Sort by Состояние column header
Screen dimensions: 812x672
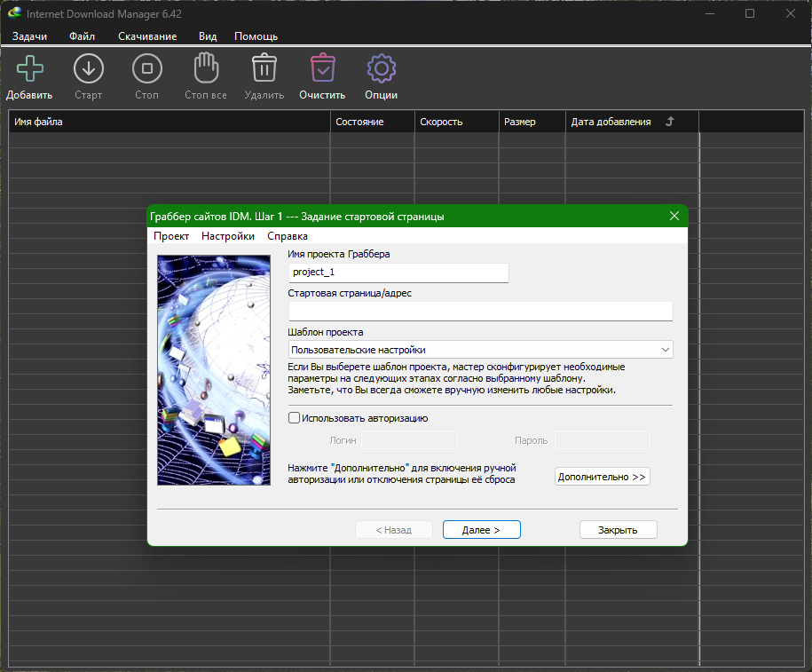click(x=373, y=122)
